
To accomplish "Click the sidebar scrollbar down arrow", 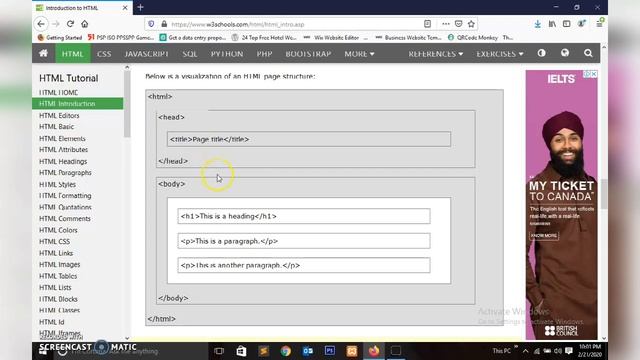I will coord(127,338).
